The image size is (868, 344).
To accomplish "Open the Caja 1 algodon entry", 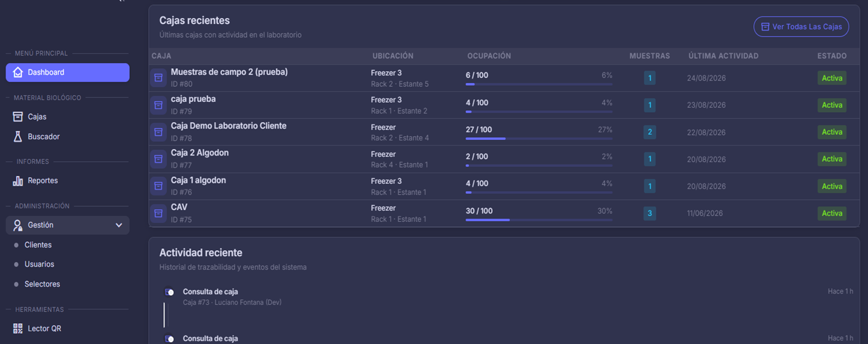I will point(198,180).
